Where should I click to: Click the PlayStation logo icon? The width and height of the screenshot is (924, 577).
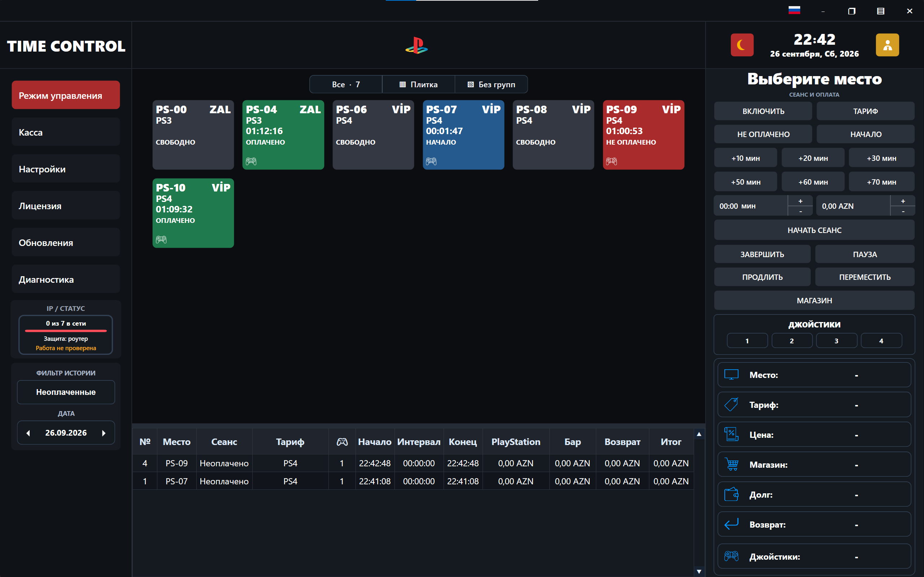pyautogui.click(x=417, y=45)
